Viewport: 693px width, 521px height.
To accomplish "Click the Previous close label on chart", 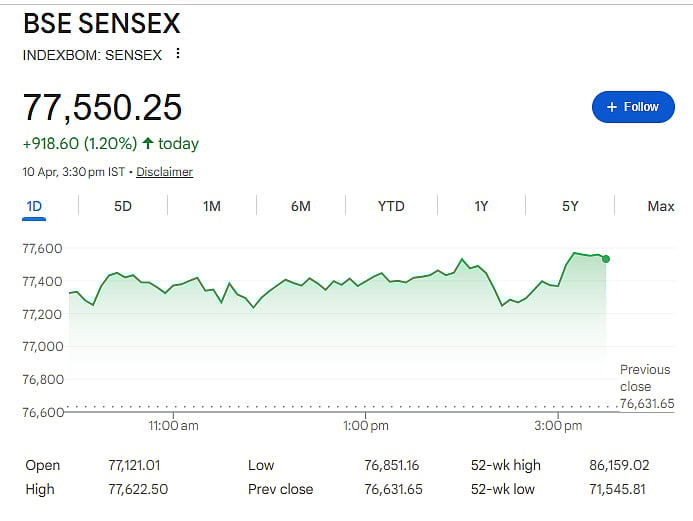I will (645, 378).
